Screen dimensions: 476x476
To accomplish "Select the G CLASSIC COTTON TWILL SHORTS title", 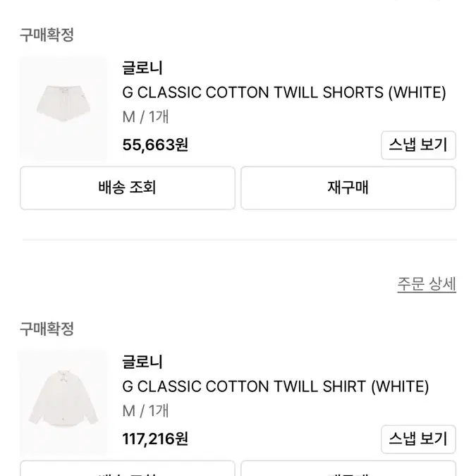I will (284, 92).
